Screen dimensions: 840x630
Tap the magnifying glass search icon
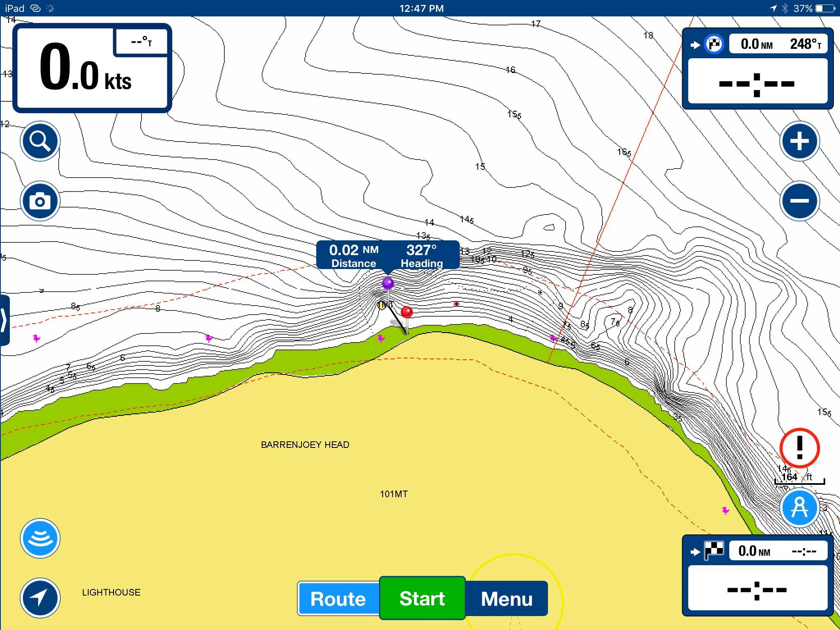coord(40,141)
